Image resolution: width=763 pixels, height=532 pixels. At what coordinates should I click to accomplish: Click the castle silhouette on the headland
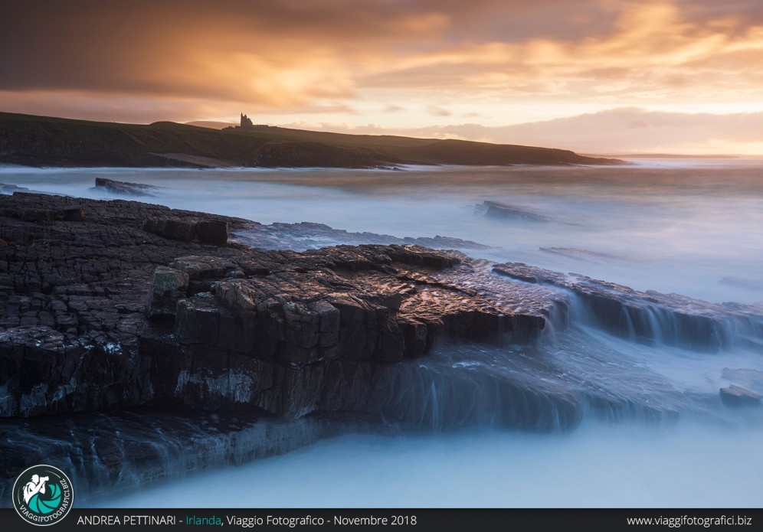(x=246, y=120)
